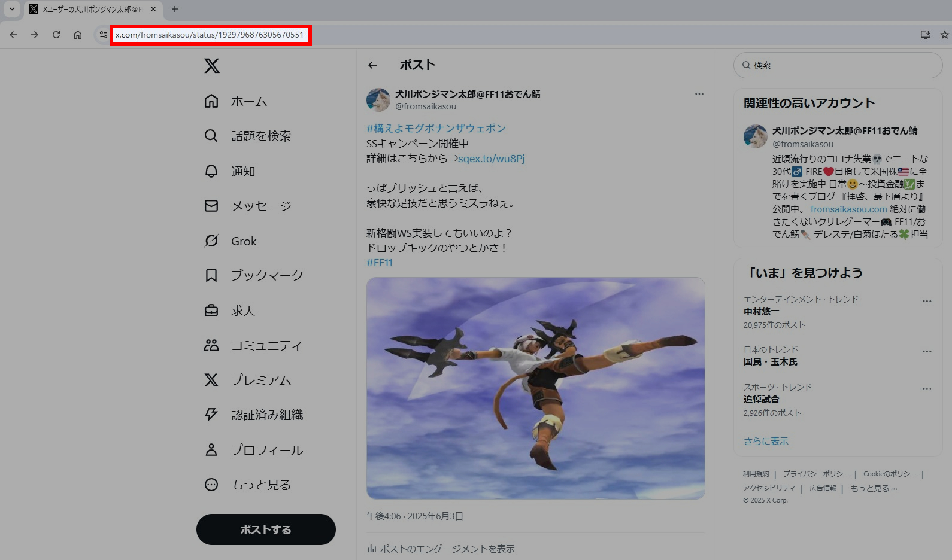This screenshot has height=560, width=952.
Task: Click the browser Forward button
Action: pos(35,35)
